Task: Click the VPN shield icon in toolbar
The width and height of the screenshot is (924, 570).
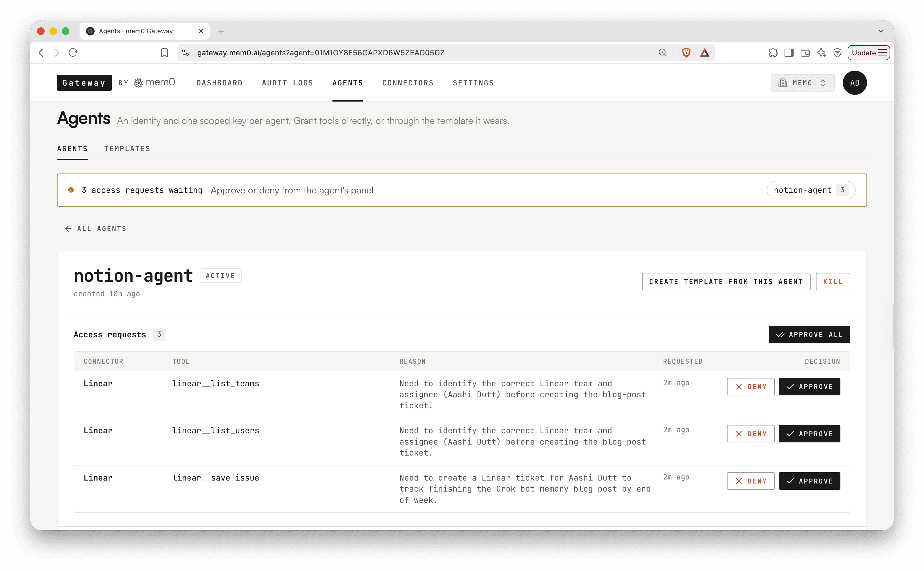Action: [837, 53]
